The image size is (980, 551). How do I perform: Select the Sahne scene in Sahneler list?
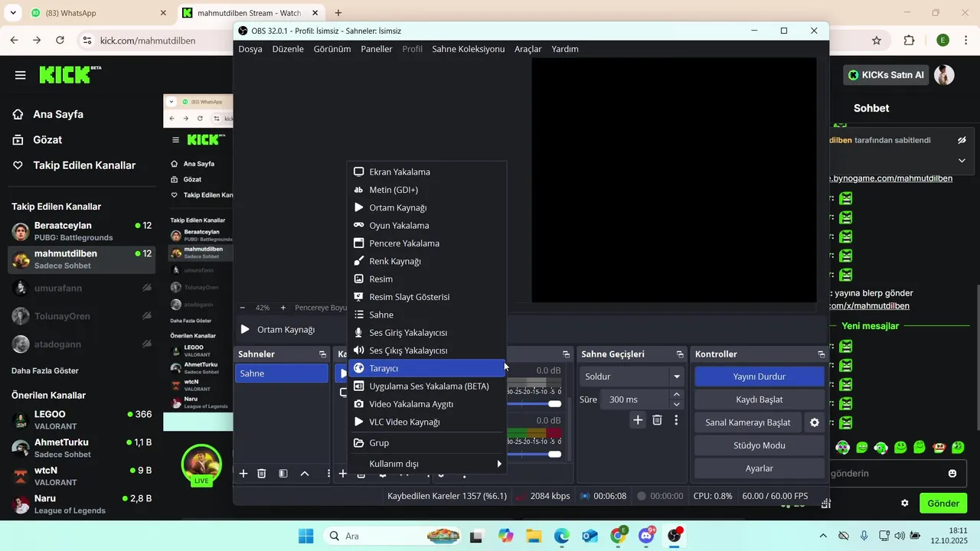coord(282,373)
